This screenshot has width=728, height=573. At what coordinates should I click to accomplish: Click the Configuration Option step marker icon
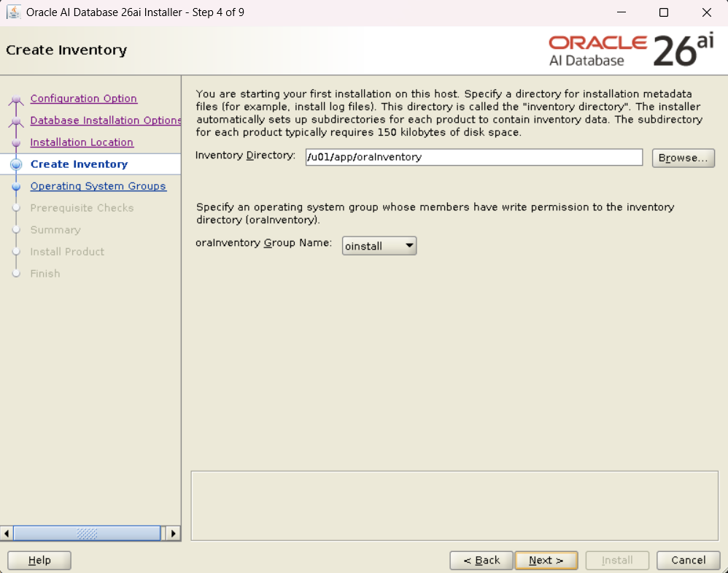16,100
